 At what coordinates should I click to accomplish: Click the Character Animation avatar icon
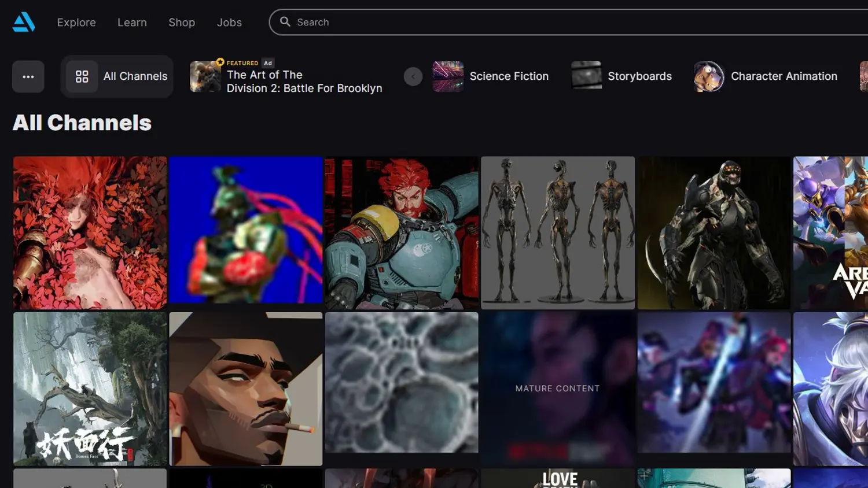[709, 76]
